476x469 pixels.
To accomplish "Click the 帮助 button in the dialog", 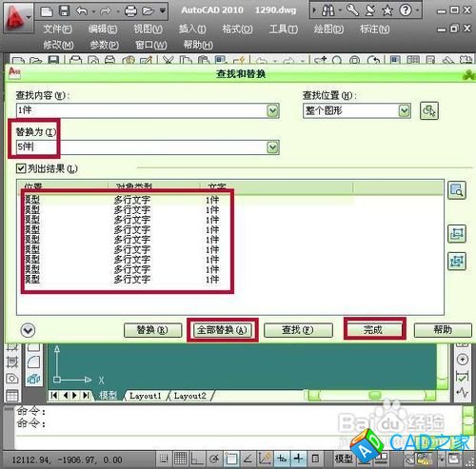I will pyautogui.click(x=443, y=330).
